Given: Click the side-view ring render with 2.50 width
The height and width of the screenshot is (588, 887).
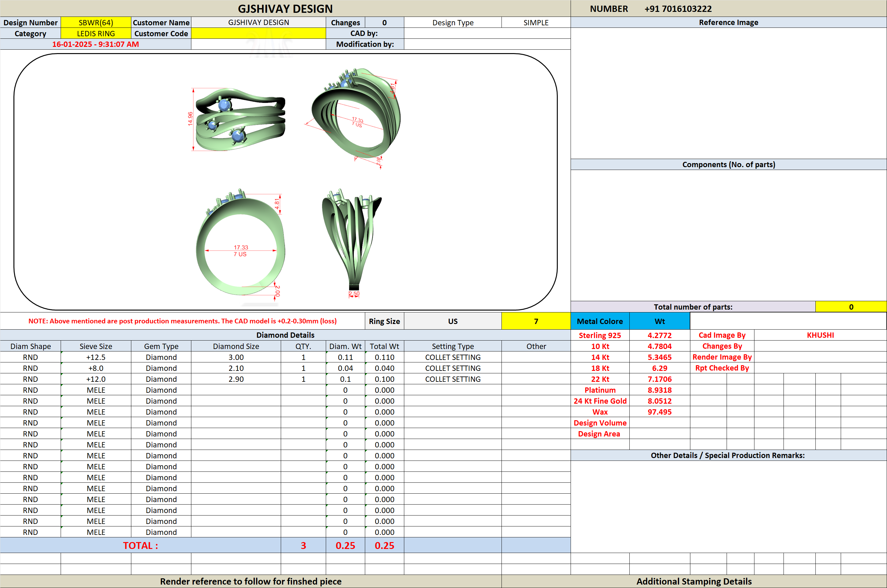Looking at the screenshot, I should 352,243.
